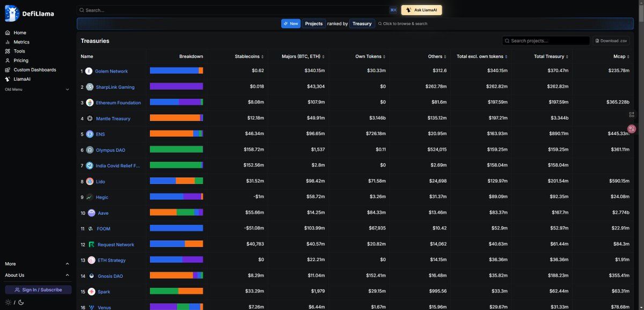Click the Lido breakdown color bar

(x=176, y=181)
